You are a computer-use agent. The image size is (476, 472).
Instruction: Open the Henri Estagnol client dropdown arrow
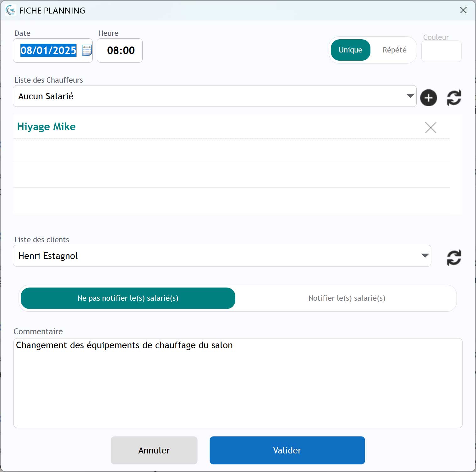click(x=425, y=256)
